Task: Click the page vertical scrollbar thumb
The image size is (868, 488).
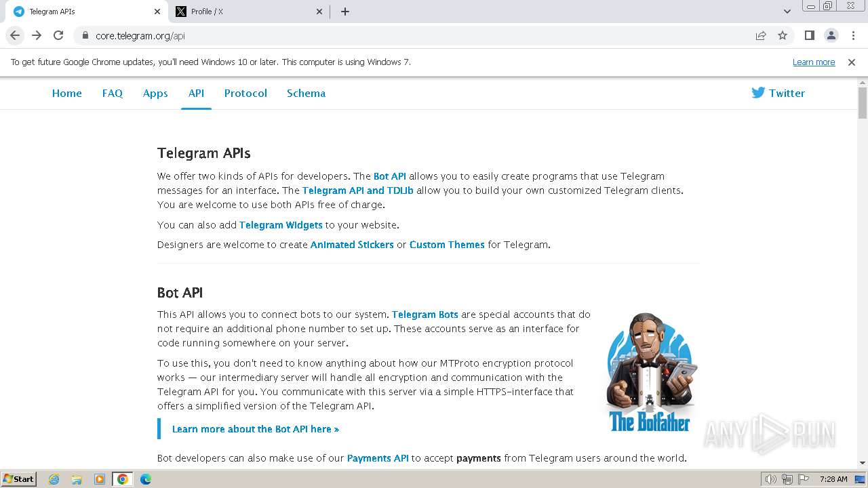Action: pos(863,103)
